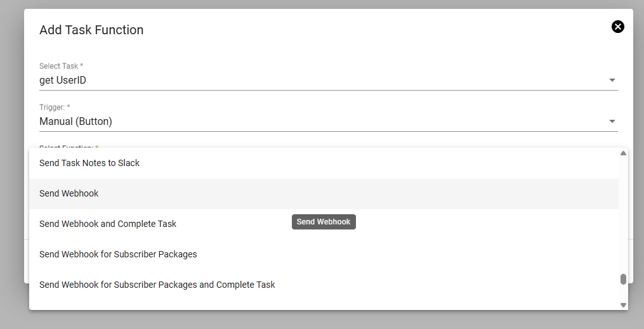Click the scrollbar down arrow in function list

click(x=623, y=305)
